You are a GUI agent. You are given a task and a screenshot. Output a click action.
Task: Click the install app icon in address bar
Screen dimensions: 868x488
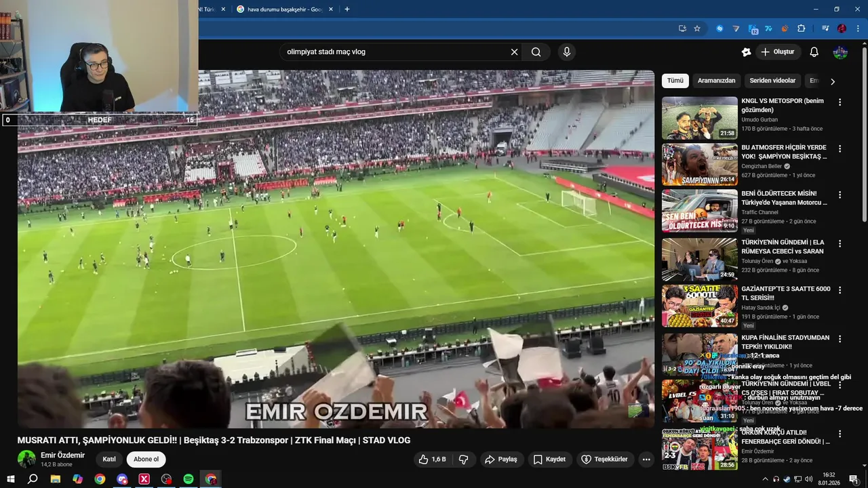[682, 28]
